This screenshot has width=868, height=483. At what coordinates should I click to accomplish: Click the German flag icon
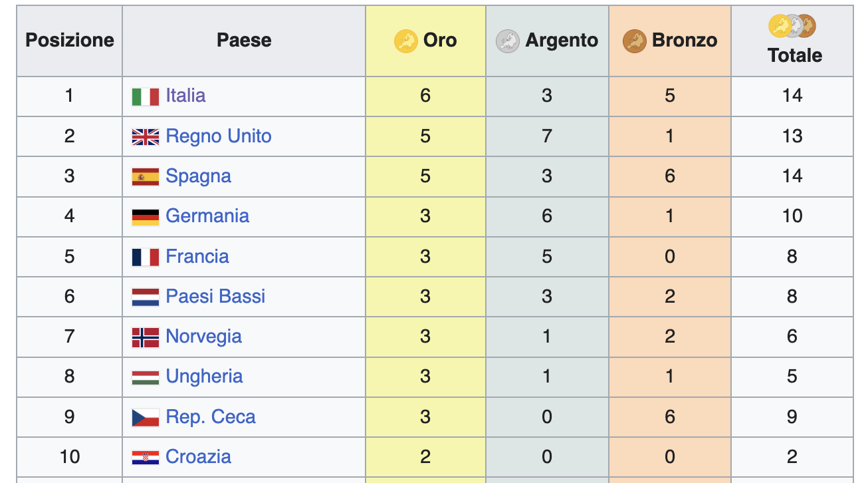tap(146, 217)
